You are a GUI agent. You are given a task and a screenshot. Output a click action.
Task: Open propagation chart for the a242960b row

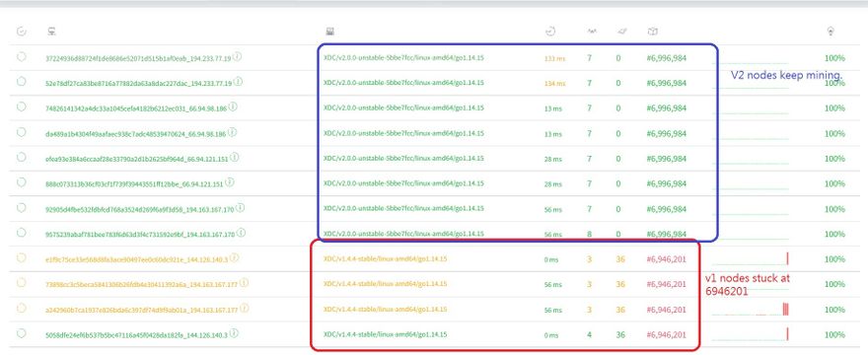[750, 309]
